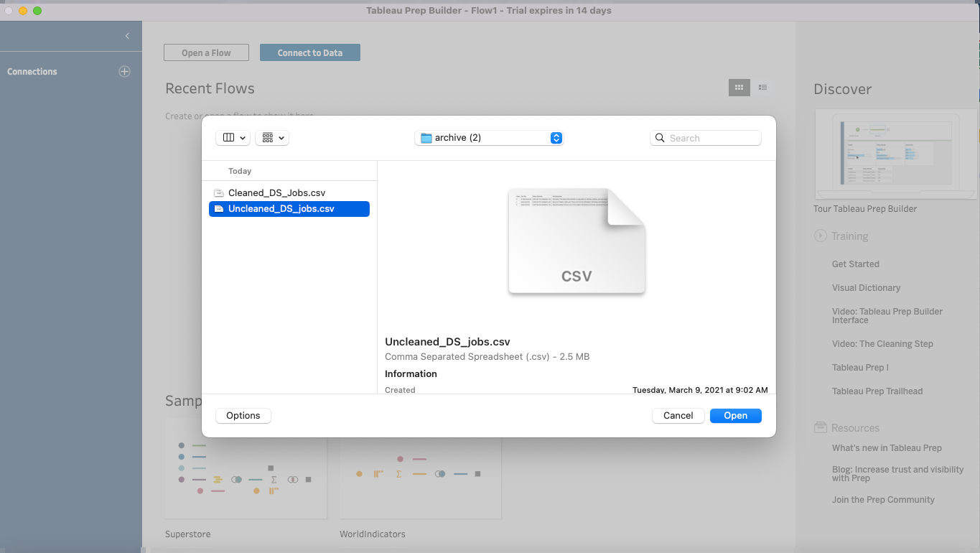Cancel the file open dialog
This screenshot has height=553, width=980.
[678, 416]
